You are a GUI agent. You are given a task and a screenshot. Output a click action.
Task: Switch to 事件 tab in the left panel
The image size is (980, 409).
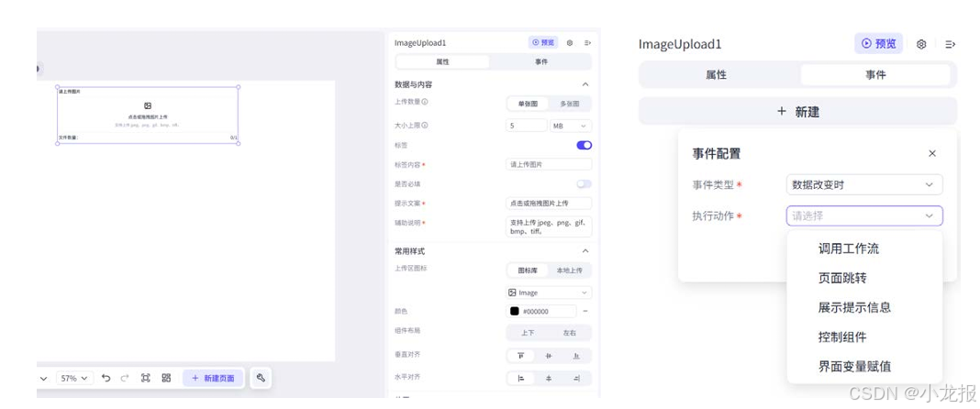541,61
